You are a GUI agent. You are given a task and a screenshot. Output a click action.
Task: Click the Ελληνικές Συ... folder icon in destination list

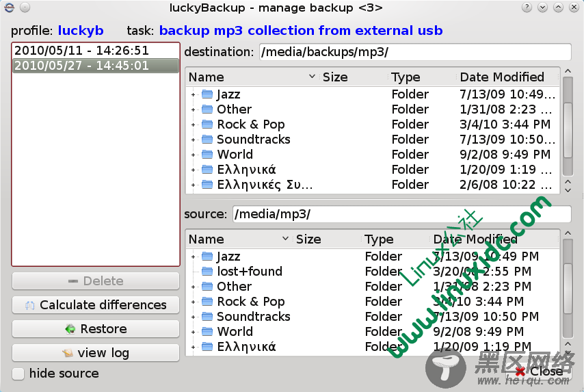coord(207,185)
